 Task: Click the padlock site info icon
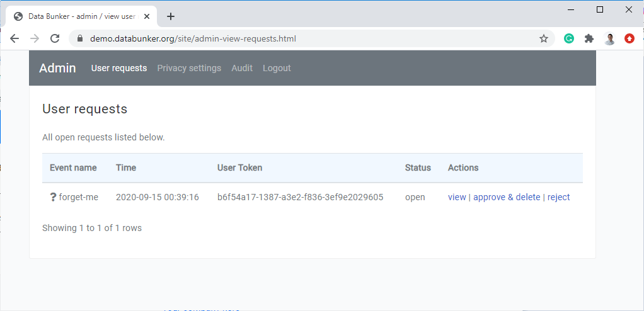tap(80, 38)
